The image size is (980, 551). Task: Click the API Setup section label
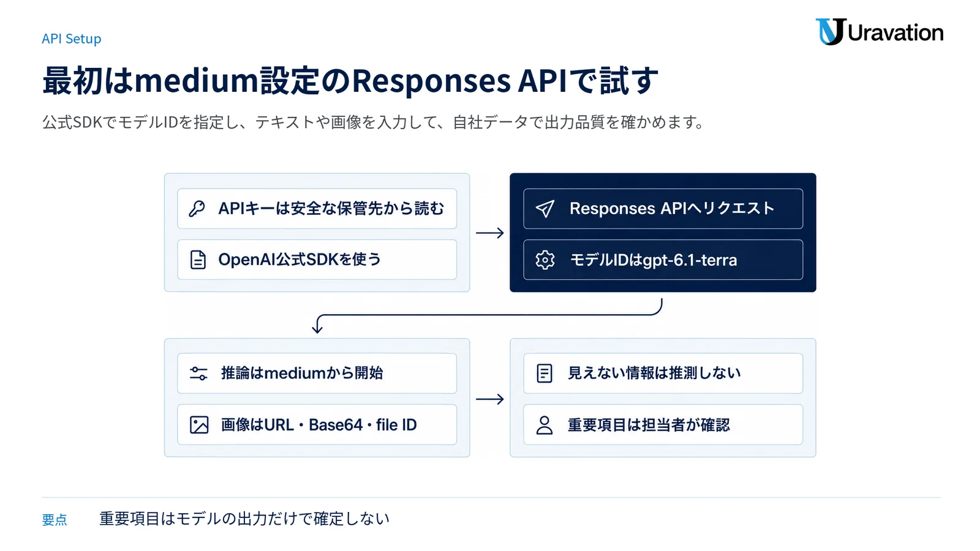(x=72, y=39)
